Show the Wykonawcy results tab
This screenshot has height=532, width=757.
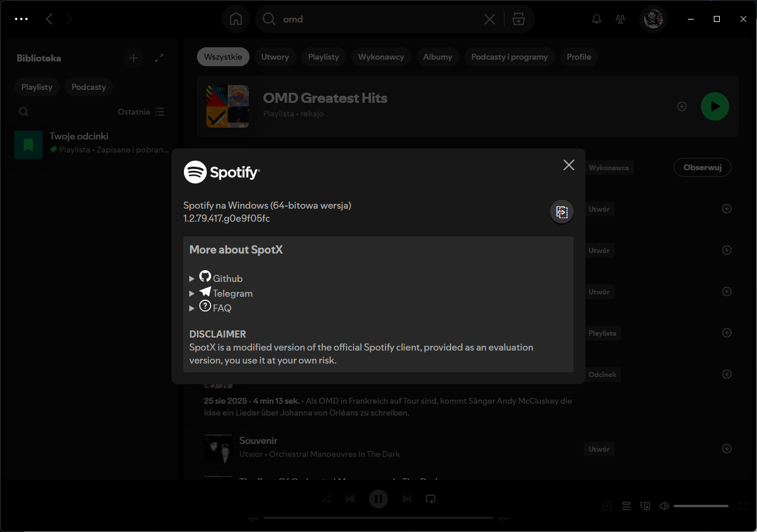(381, 57)
